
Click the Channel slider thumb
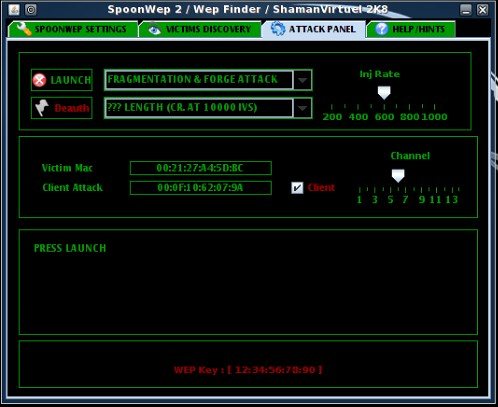[x=398, y=175]
